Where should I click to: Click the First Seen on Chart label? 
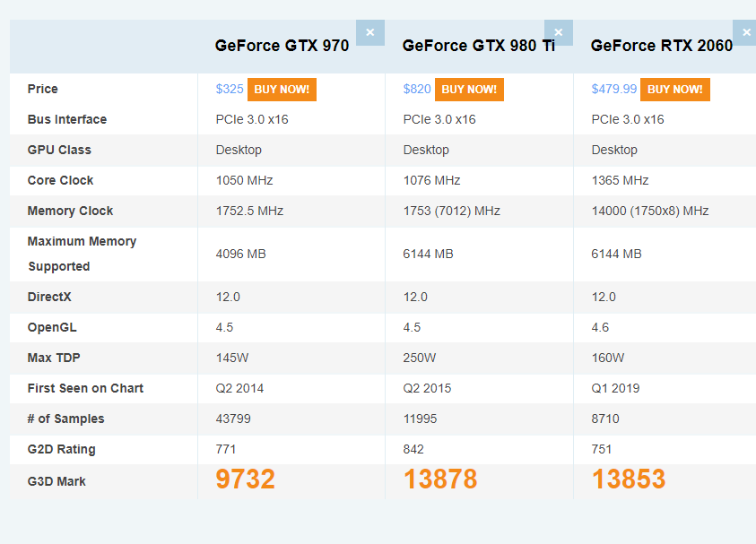click(x=85, y=388)
